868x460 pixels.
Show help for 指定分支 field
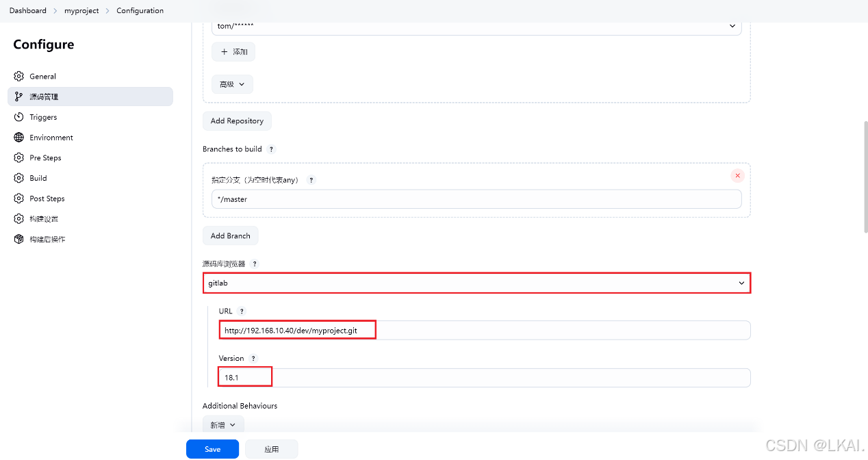[x=311, y=180]
